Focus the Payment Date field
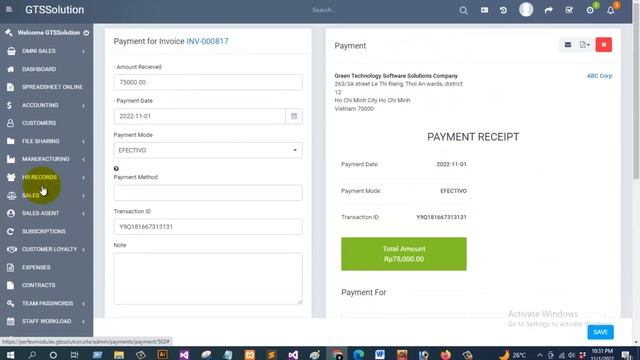Image resolution: width=640 pixels, height=360 pixels. click(200, 116)
